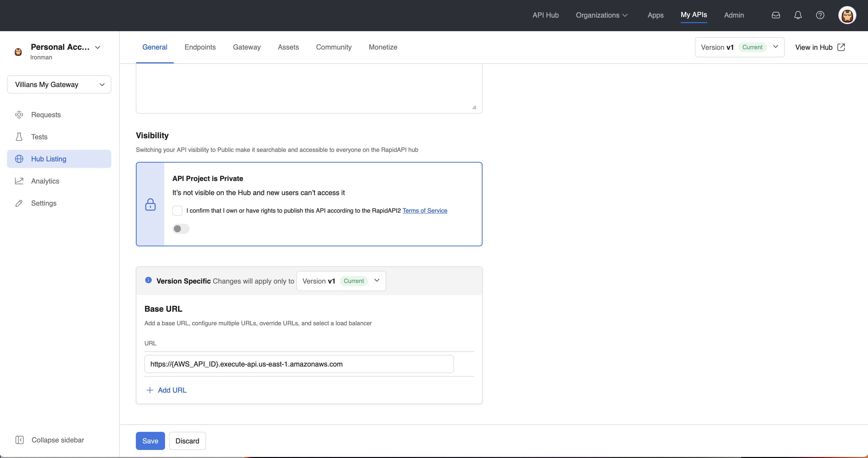Switch to the Gateway tab
This screenshot has width=868, height=458.
coord(247,47)
